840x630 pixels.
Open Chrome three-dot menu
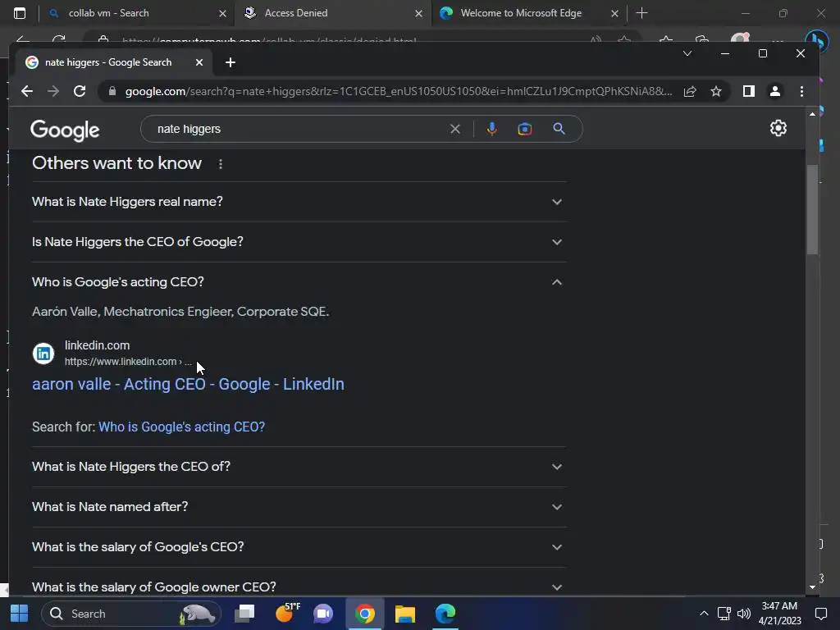coord(801,92)
